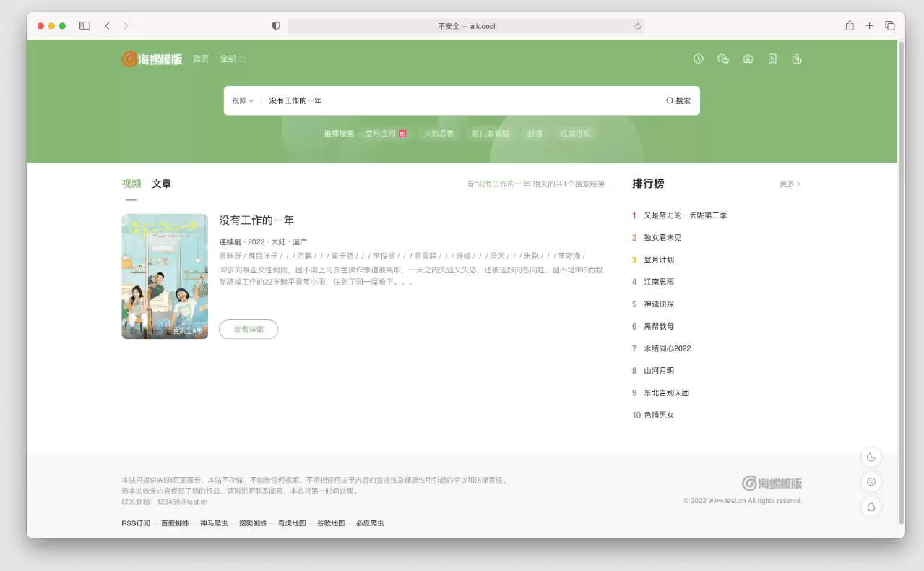Show Safari tab overview icon
This screenshot has height=571, width=924.
point(890,25)
